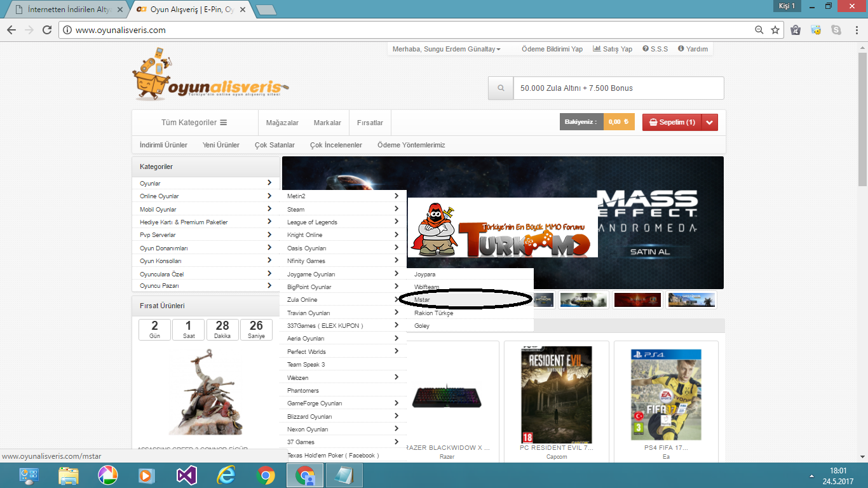This screenshot has width=868, height=488.
Task: Open a new browser tab
Action: coord(266,10)
